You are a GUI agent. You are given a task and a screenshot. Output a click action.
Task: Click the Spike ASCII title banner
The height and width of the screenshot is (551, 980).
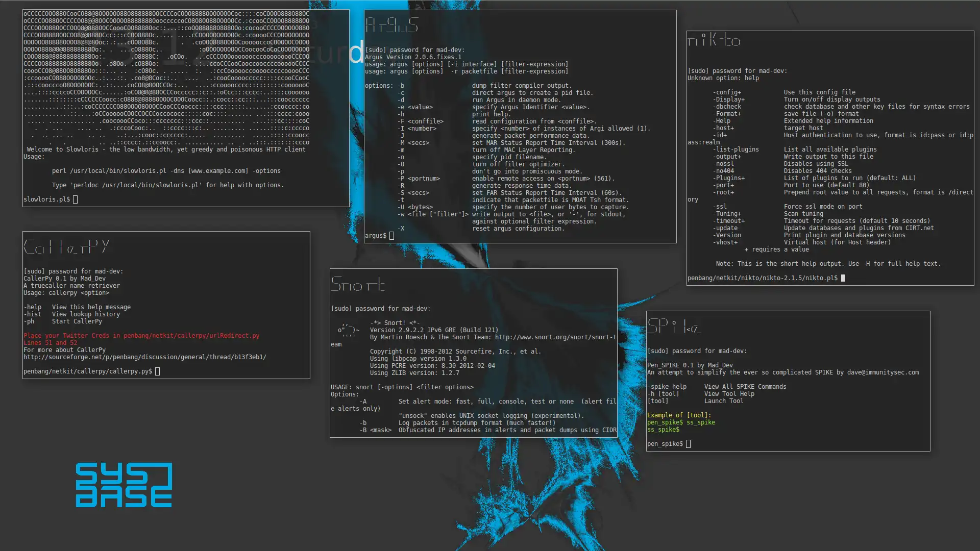point(674,325)
